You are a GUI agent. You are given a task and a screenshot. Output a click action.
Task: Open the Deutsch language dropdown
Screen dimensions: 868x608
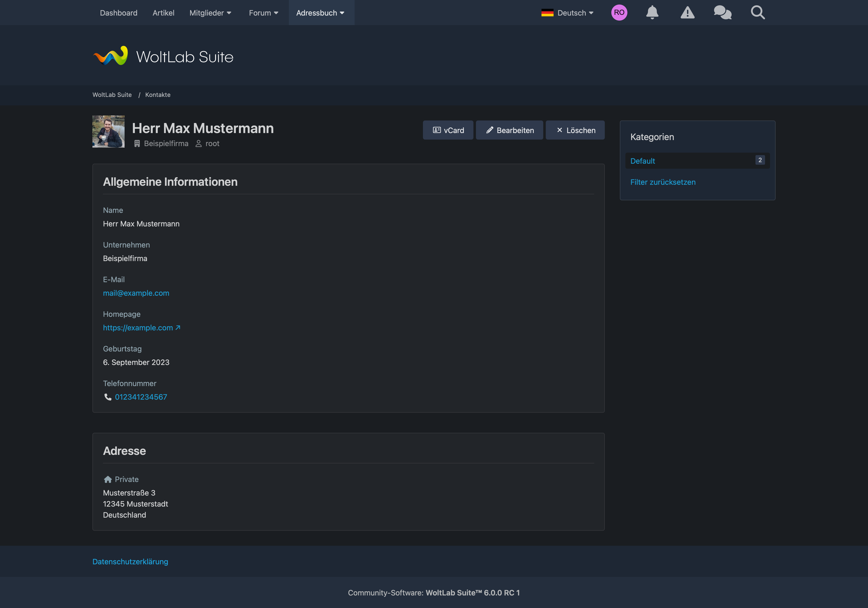tap(567, 13)
